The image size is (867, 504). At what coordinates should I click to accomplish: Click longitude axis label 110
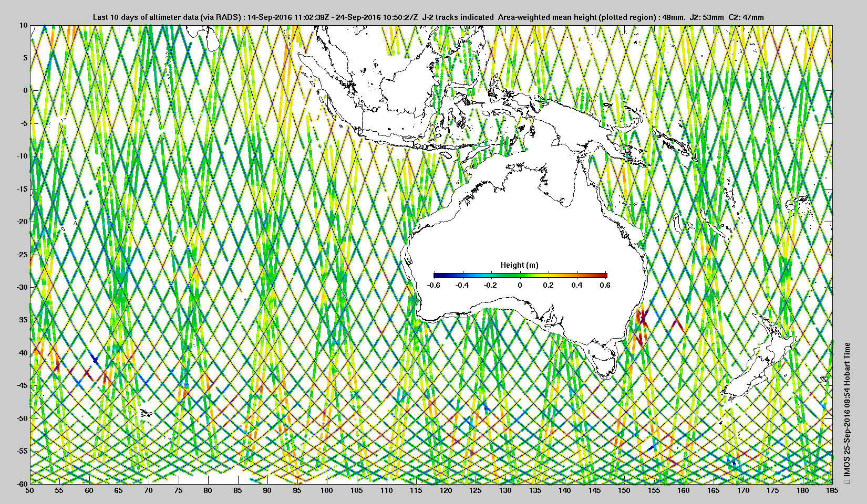(x=387, y=491)
